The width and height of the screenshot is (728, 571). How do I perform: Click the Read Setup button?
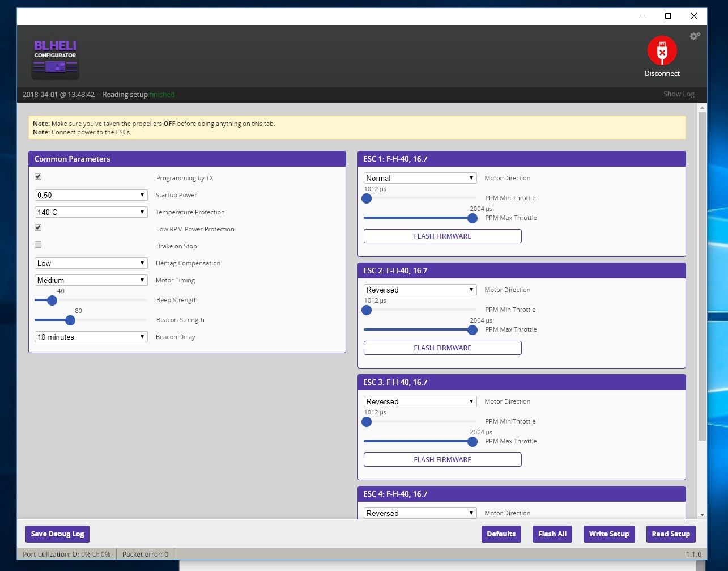click(671, 534)
